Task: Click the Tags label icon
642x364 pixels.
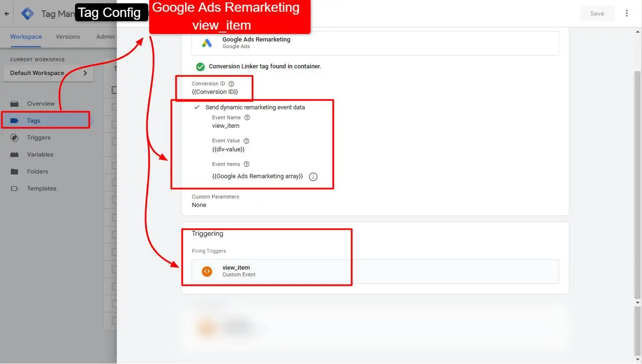Action: (x=15, y=121)
